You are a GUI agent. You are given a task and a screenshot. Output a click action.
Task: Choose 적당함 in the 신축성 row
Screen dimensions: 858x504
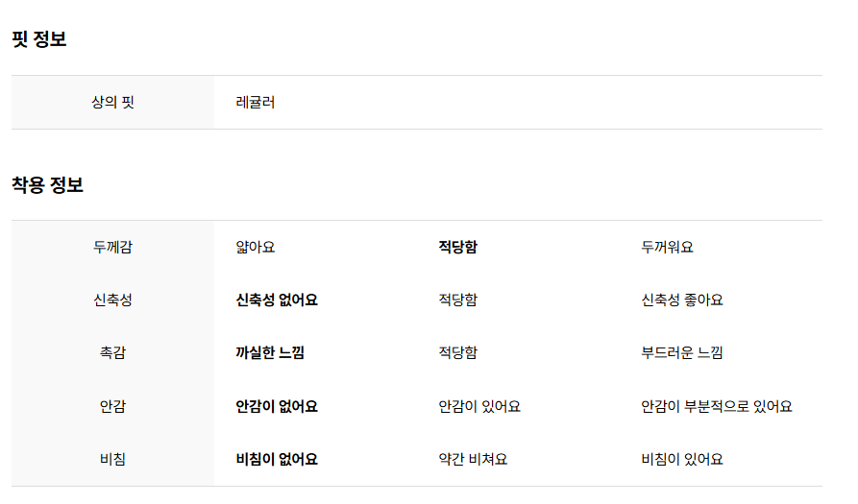pyautogui.click(x=458, y=300)
